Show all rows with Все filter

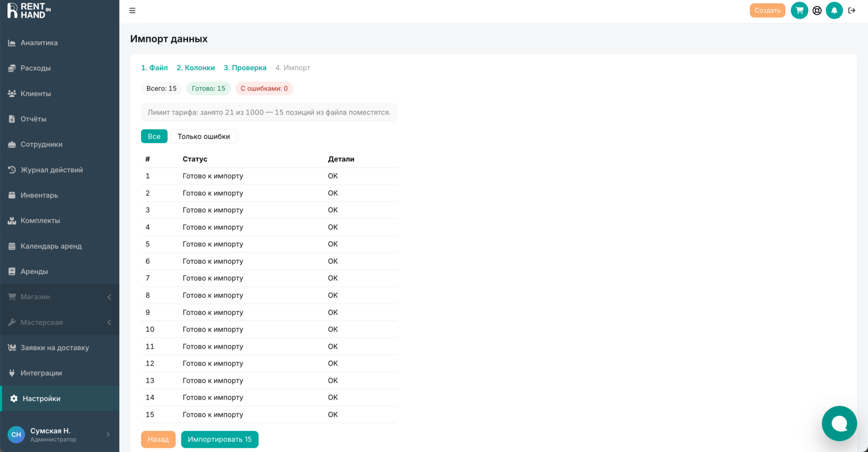point(154,136)
